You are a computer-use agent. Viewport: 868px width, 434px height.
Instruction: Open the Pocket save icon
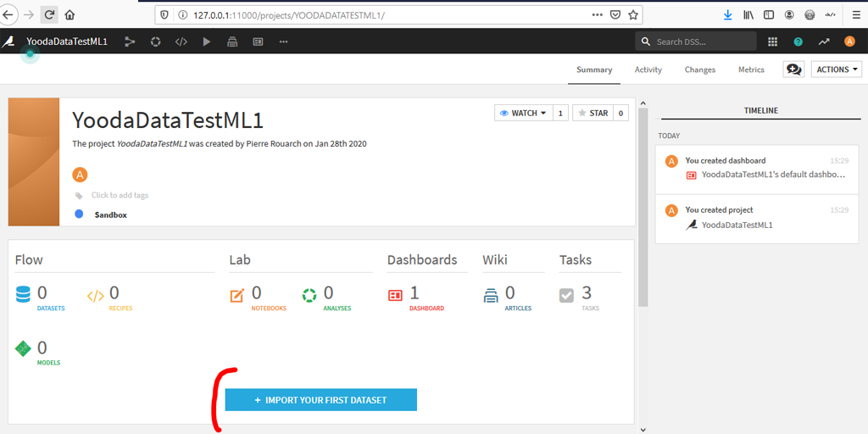pyautogui.click(x=615, y=15)
